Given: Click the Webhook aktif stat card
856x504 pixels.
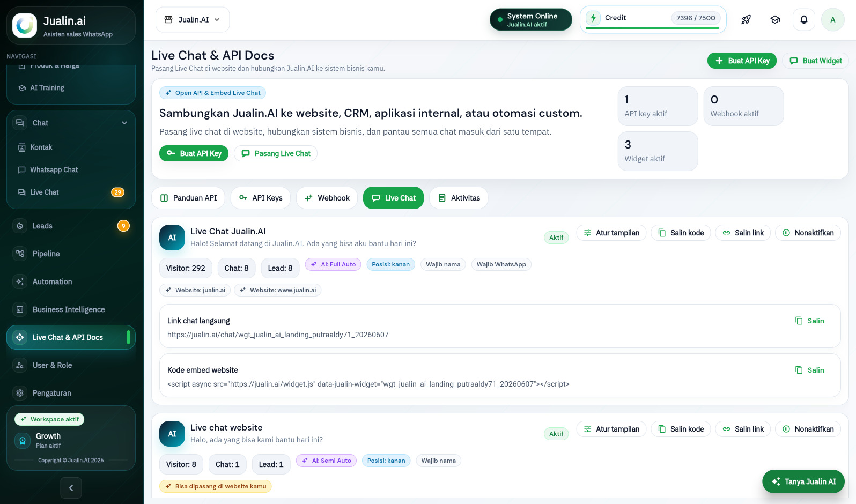Looking at the screenshot, I should pyautogui.click(x=744, y=106).
